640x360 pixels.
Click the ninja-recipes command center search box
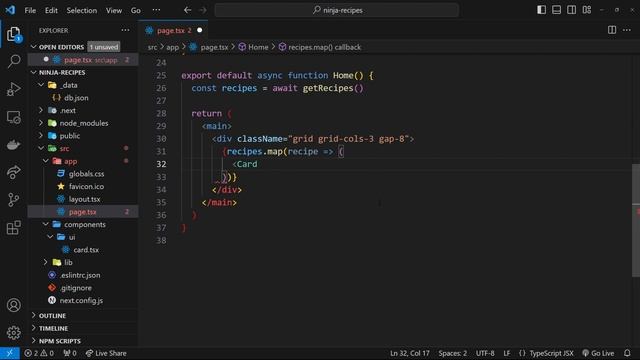[337, 10]
